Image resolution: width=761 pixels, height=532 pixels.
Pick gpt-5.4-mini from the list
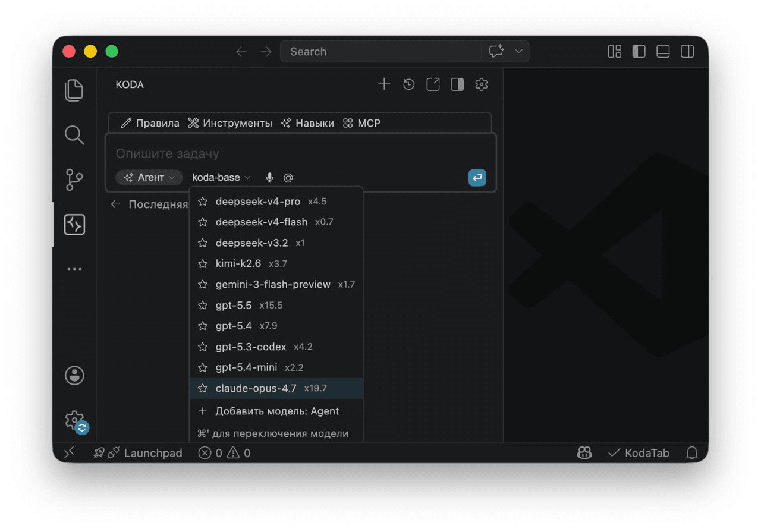tap(276, 367)
